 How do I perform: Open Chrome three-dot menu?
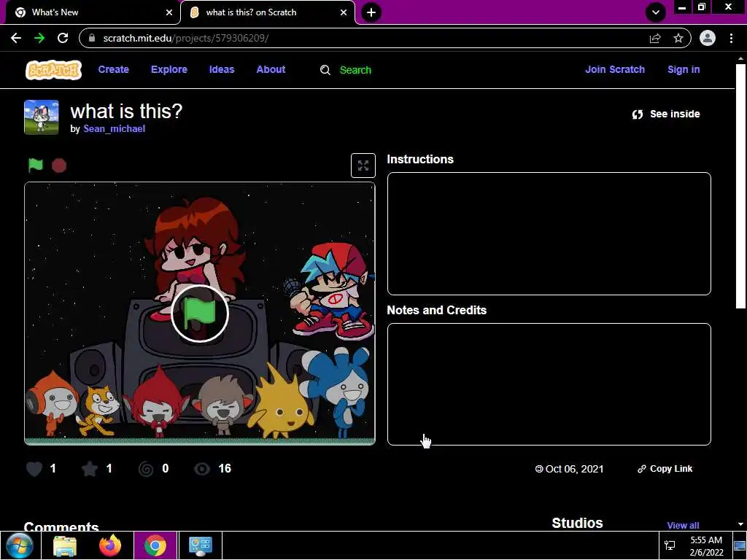coord(731,38)
